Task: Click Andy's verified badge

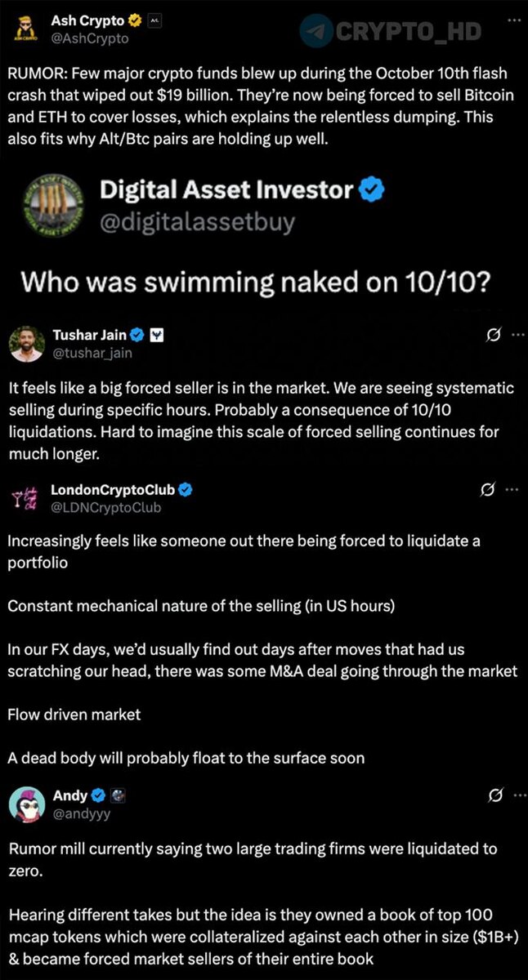Action: coord(98,795)
